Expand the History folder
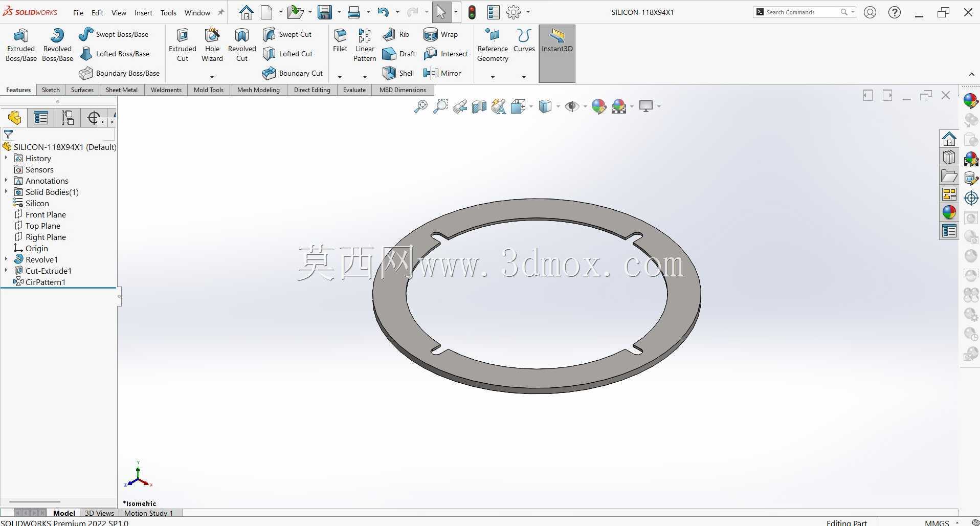The width and height of the screenshot is (980, 526). pyautogui.click(x=6, y=158)
